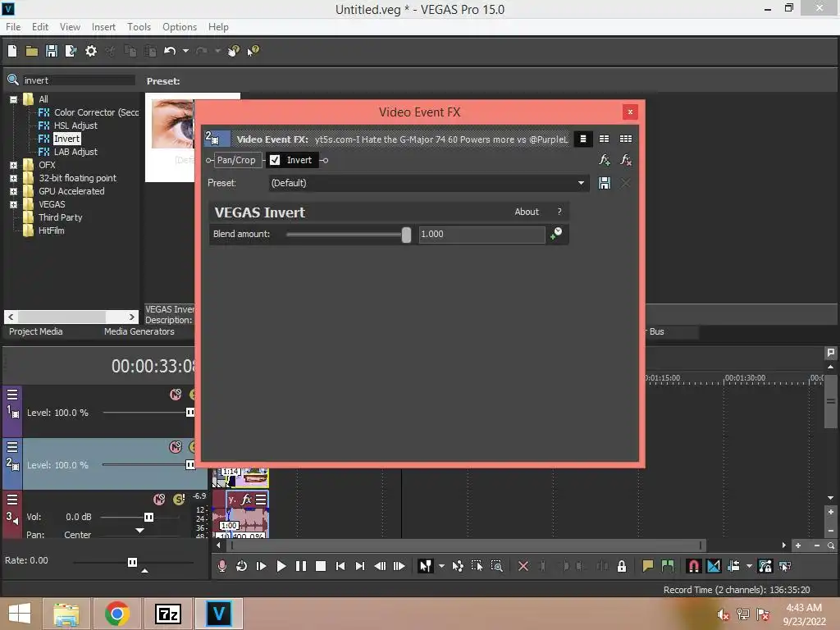Open a project with the folder icon
The width and height of the screenshot is (840, 630).
(32, 51)
